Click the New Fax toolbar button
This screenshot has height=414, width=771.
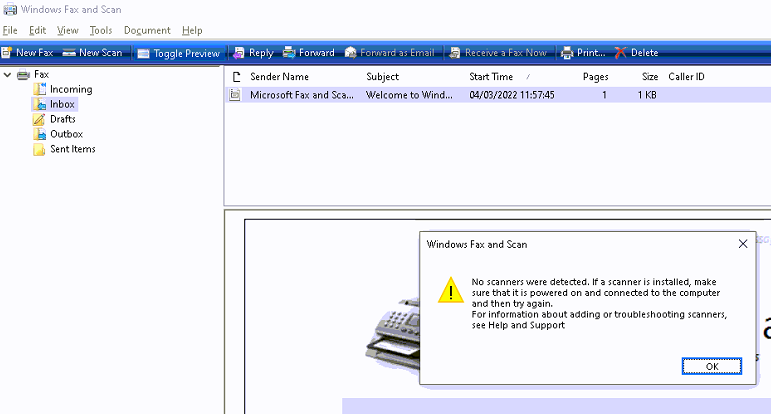coord(28,53)
